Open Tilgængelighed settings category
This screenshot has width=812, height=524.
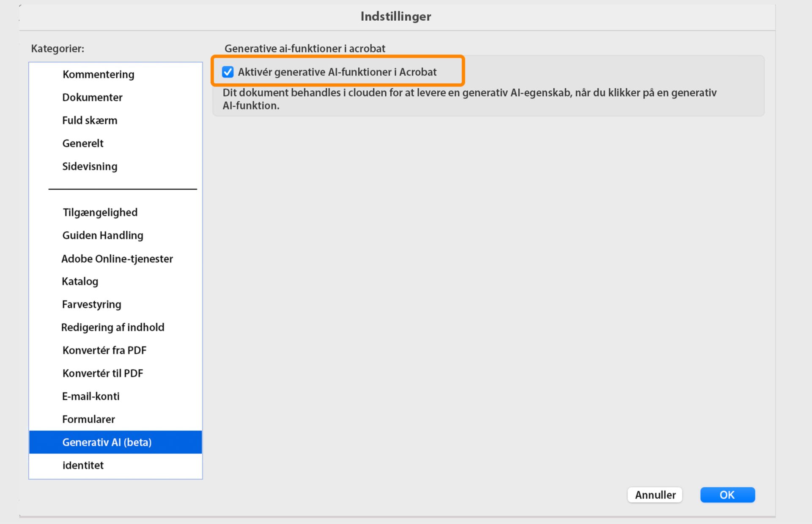pyautogui.click(x=100, y=212)
